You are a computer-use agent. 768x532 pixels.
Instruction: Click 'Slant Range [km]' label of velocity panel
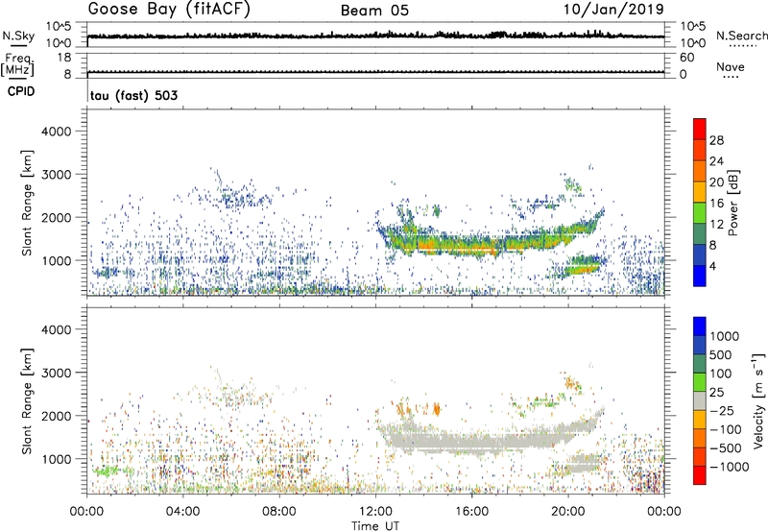point(27,401)
